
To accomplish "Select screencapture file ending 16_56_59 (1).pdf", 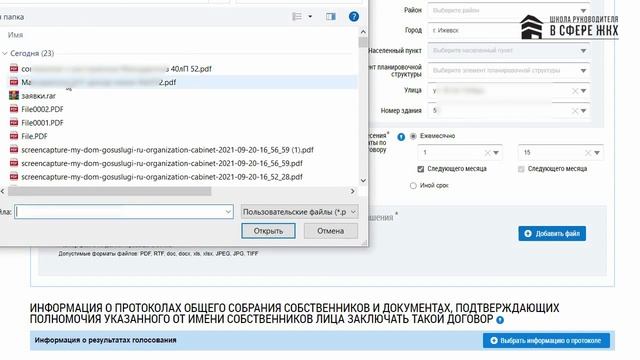I will pyautogui.click(x=167, y=150).
